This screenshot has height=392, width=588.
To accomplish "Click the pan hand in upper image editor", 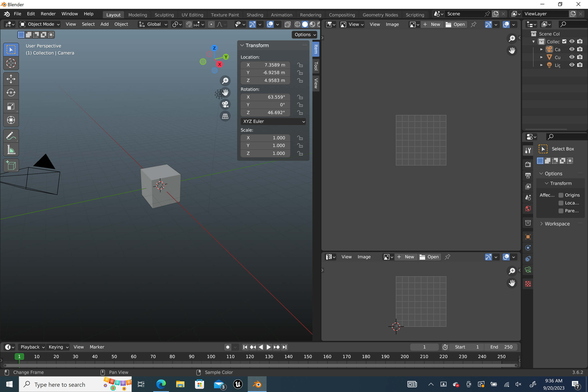I will (x=512, y=51).
